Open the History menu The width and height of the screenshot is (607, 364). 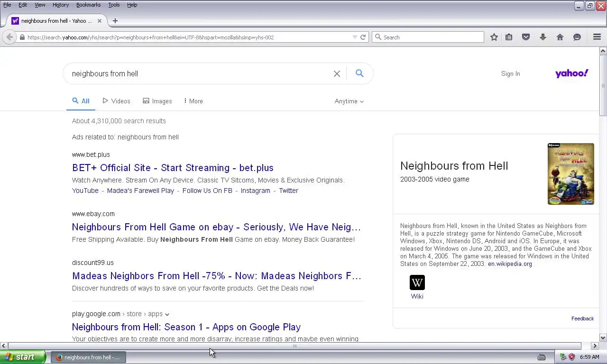(x=61, y=5)
